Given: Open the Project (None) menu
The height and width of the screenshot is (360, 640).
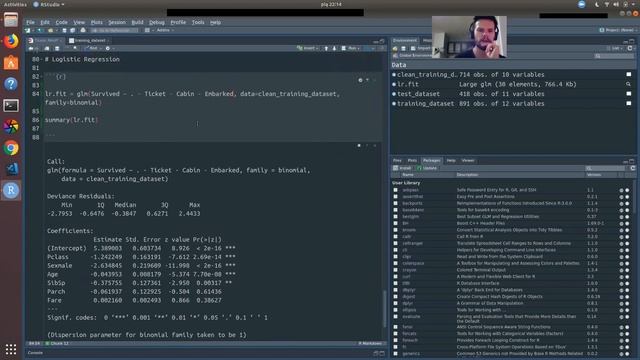Looking at the screenshot, I should (617, 30).
